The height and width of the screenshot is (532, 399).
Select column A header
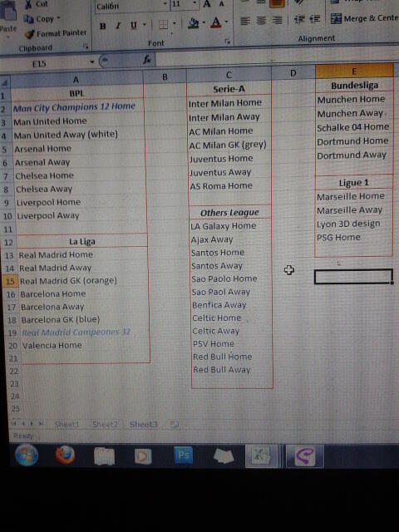tap(76, 80)
